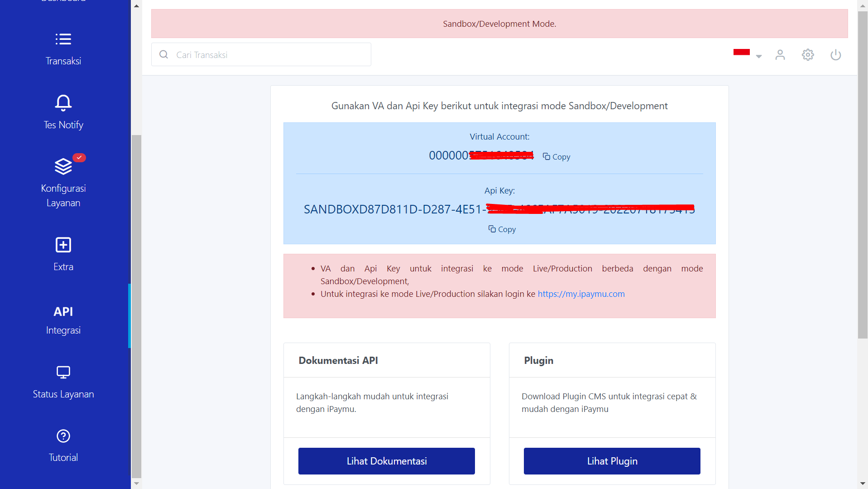
Task: Open the Transaksi list icon in sidebar
Action: pos(63,39)
